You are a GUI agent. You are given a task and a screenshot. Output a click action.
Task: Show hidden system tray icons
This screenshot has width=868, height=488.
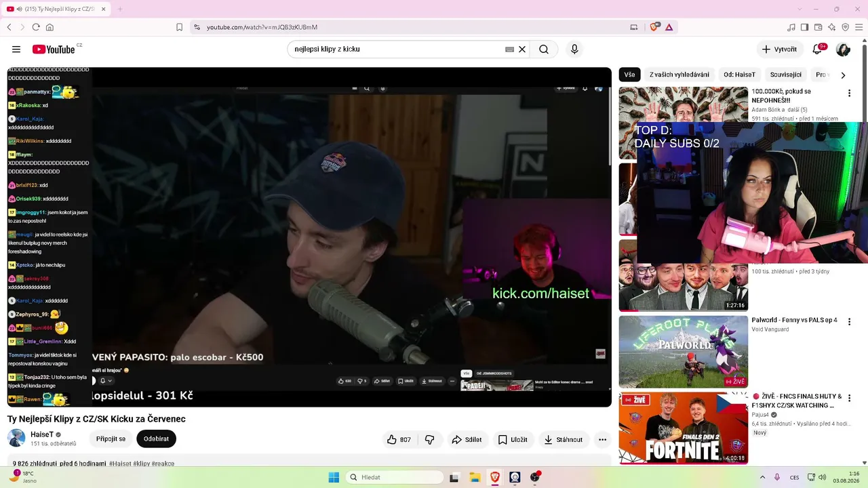tap(763, 477)
